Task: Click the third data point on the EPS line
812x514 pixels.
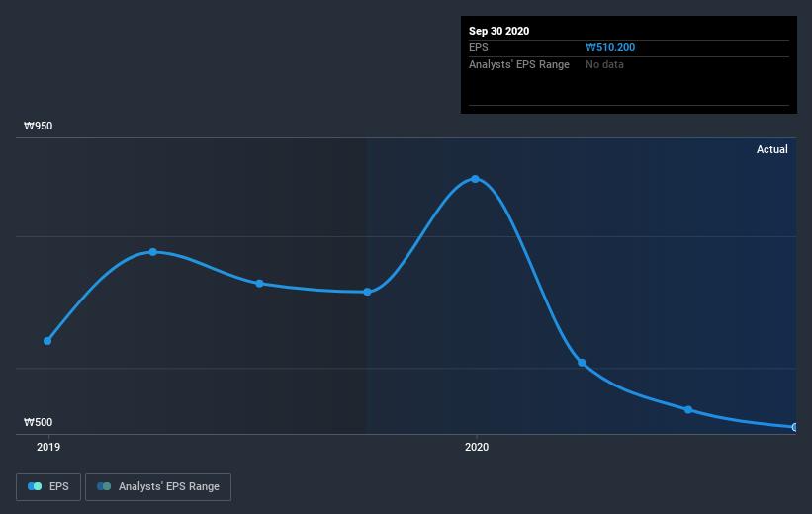Action: point(259,284)
